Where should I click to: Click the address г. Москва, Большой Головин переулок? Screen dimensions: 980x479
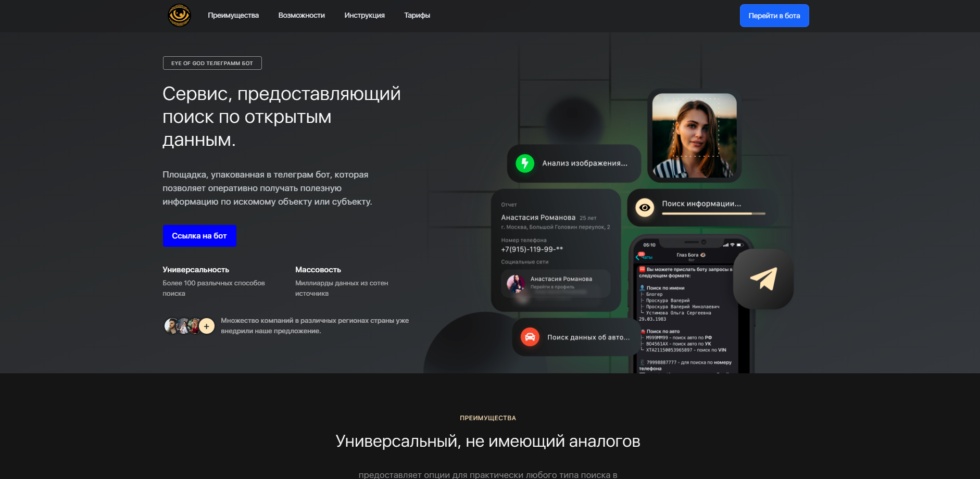(555, 227)
